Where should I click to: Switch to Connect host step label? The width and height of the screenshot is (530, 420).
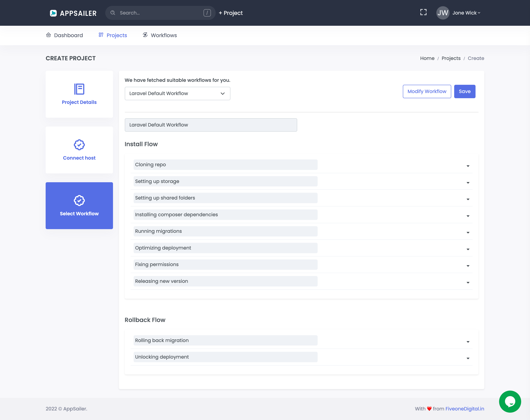click(x=79, y=158)
